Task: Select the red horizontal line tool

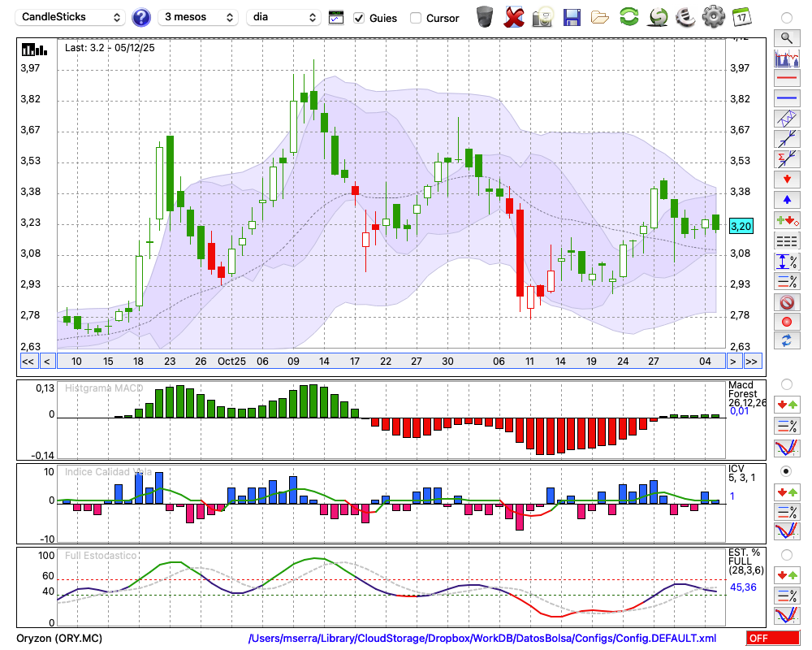Action: 786,79
